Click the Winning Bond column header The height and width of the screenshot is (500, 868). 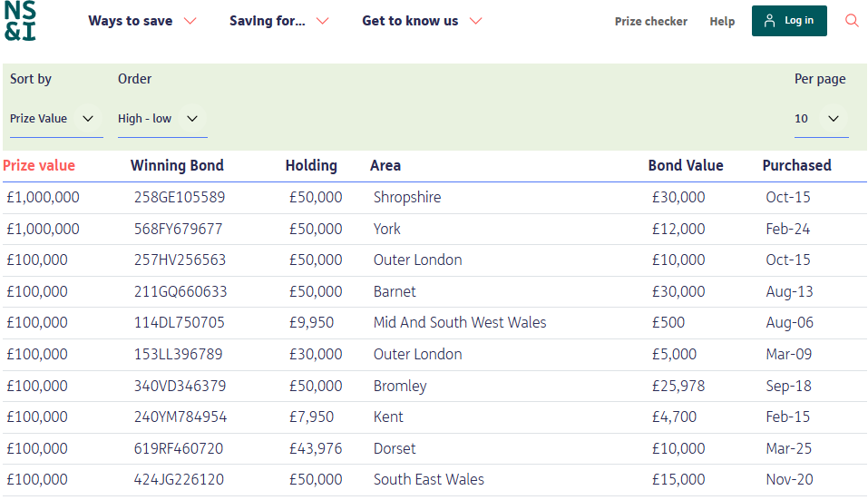coord(177,165)
